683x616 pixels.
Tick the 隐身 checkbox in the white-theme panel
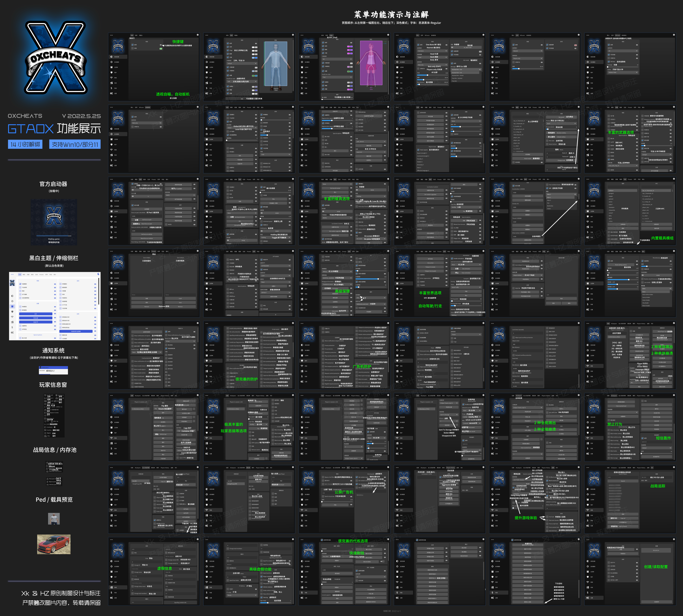click(20, 291)
